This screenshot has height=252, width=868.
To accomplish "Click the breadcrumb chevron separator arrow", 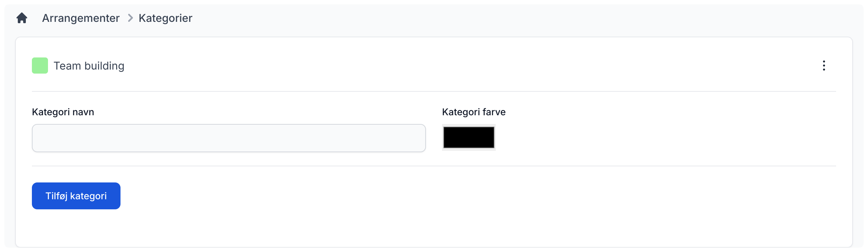I will pos(130,18).
